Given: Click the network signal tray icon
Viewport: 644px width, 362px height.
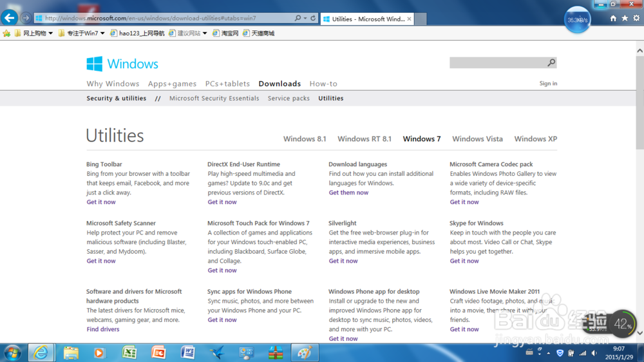Looking at the screenshot, I should 583,354.
